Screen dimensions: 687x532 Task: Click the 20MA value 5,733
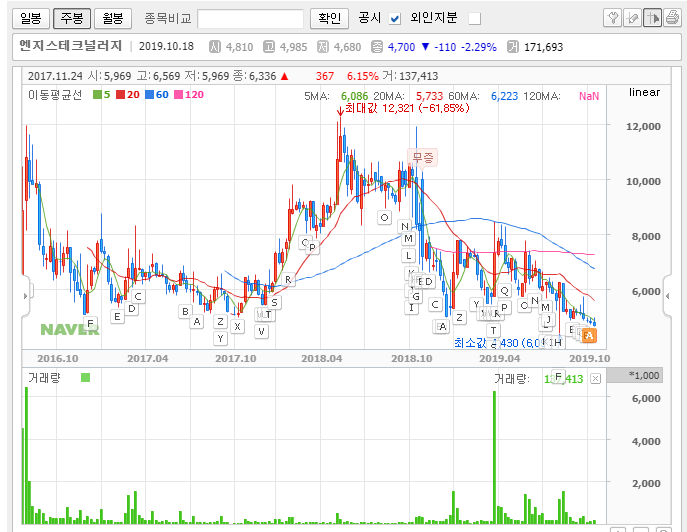pos(429,96)
